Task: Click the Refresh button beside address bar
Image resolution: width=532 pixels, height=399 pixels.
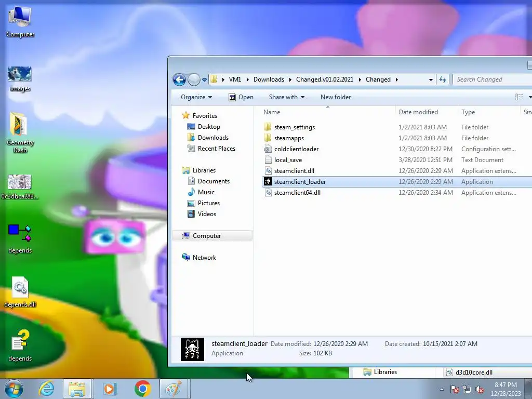Action: click(x=443, y=79)
